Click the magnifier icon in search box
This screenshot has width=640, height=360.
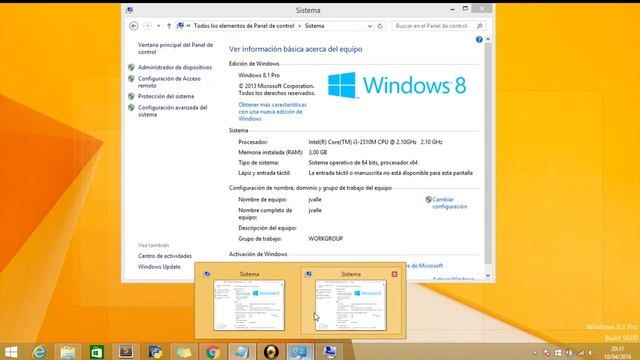pos(480,26)
